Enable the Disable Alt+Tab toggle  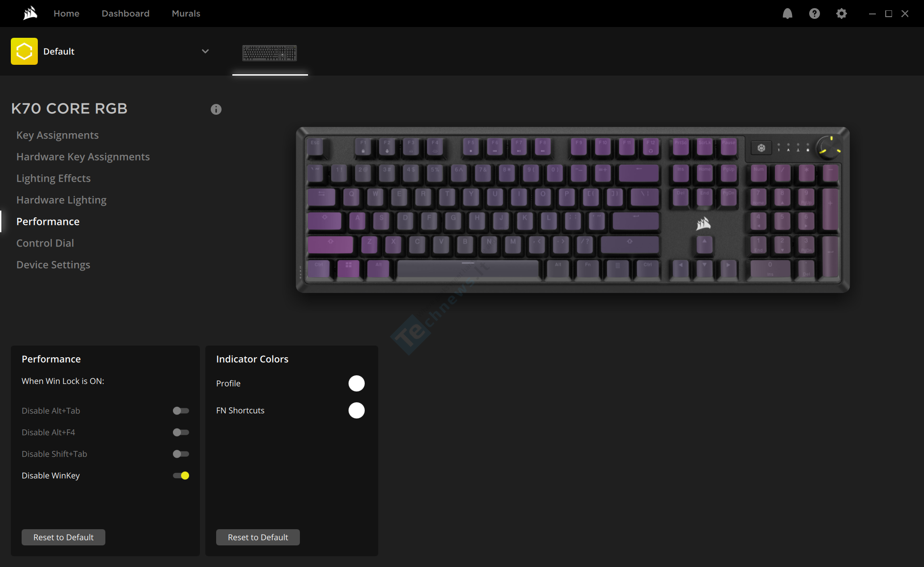point(181,411)
